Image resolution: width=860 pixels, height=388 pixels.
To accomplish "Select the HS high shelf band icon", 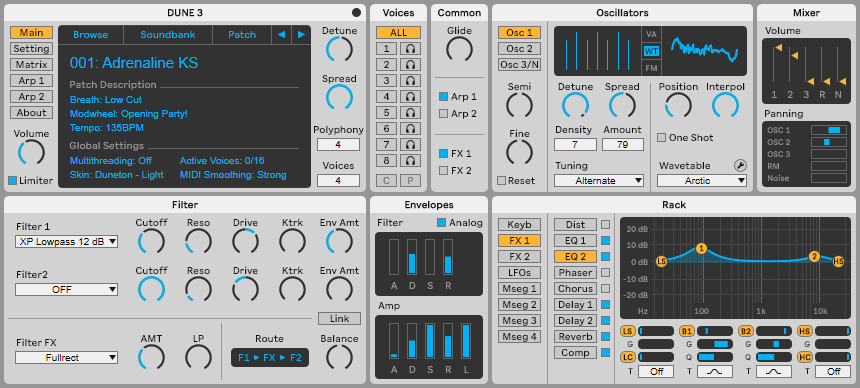I will pos(805,331).
